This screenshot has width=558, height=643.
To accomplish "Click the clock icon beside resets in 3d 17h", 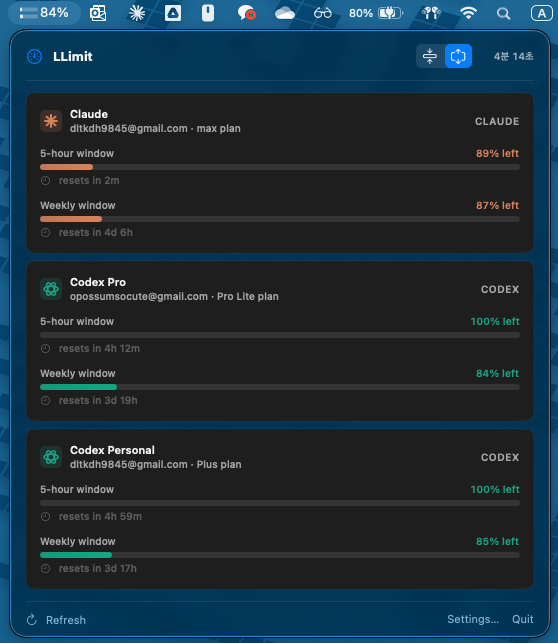I will point(46,568).
